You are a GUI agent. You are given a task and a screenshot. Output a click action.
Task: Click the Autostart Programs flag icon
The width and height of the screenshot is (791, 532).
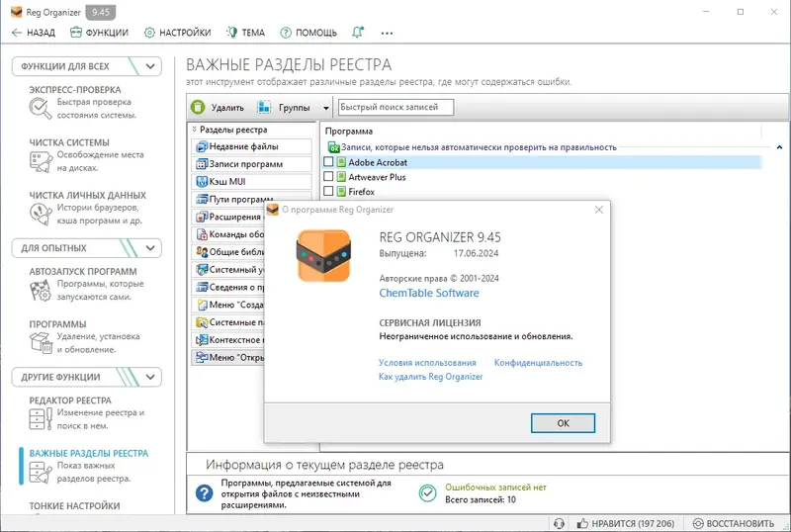pos(40,292)
